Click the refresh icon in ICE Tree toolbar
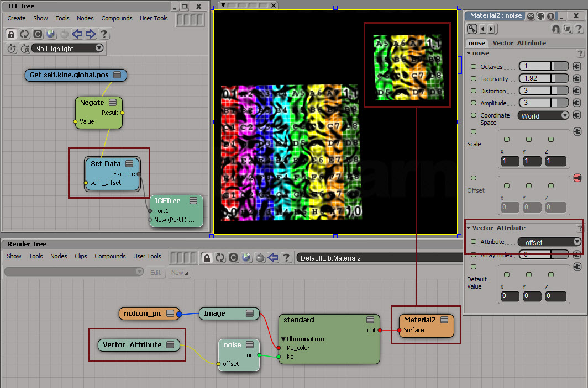This screenshot has width=588, height=388. (24, 34)
